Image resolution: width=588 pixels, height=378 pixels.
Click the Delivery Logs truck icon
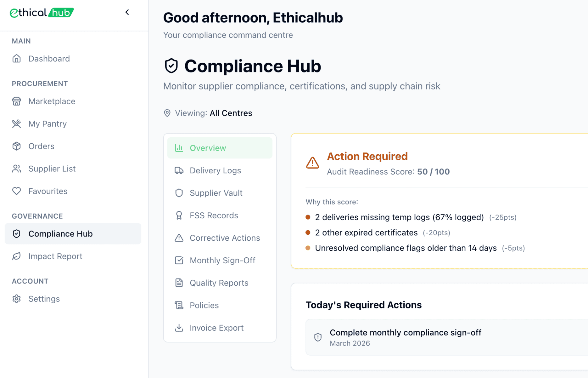click(x=179, y=170)
